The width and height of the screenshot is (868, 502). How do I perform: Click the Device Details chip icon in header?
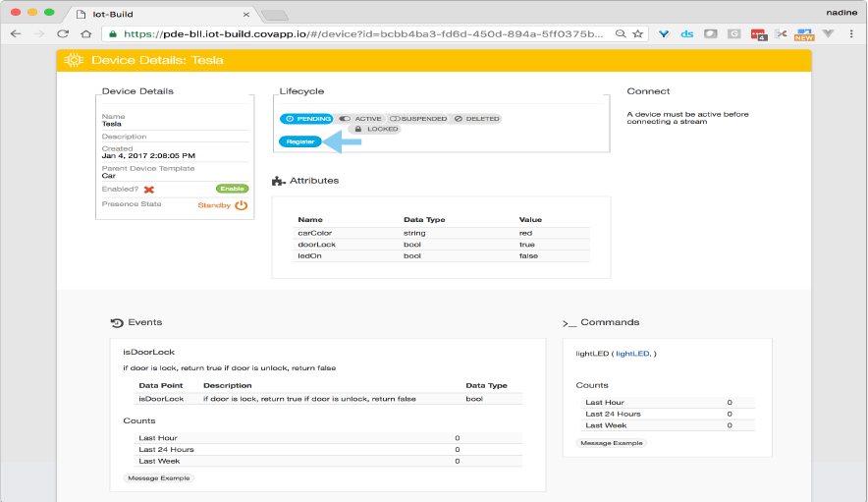[73, 60]
